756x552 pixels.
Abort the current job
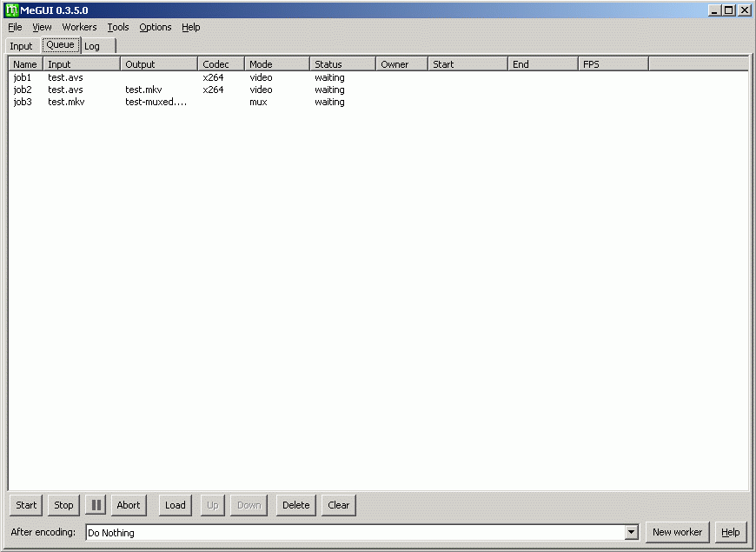coord(128,505)
